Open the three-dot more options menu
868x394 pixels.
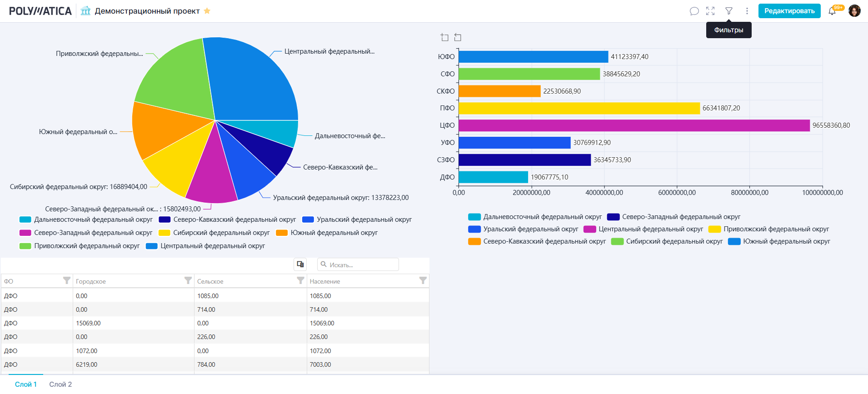747,11
